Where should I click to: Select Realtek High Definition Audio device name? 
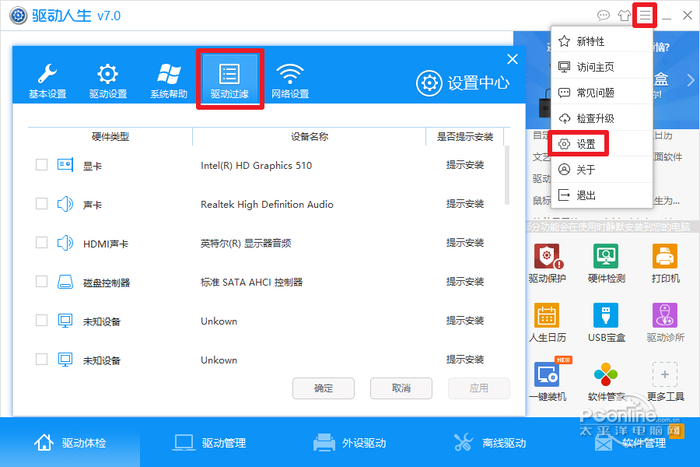267,204
